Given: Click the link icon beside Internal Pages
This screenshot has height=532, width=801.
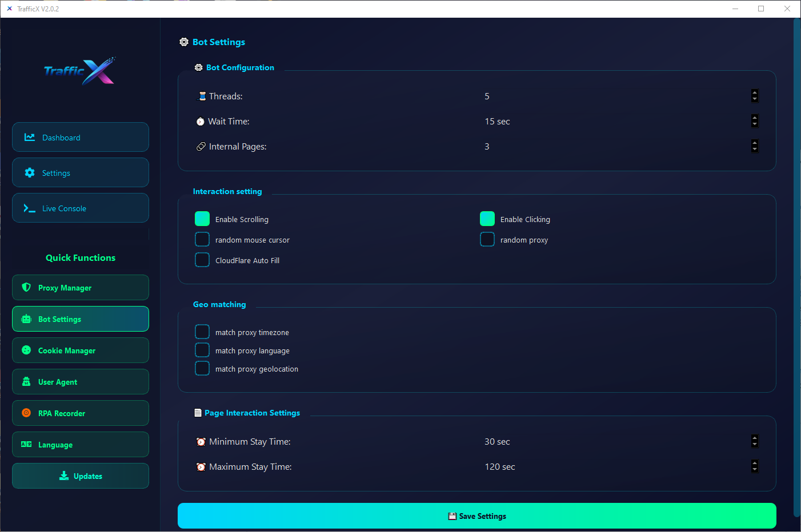Looking at the screenshot, I should pos(201,147).
